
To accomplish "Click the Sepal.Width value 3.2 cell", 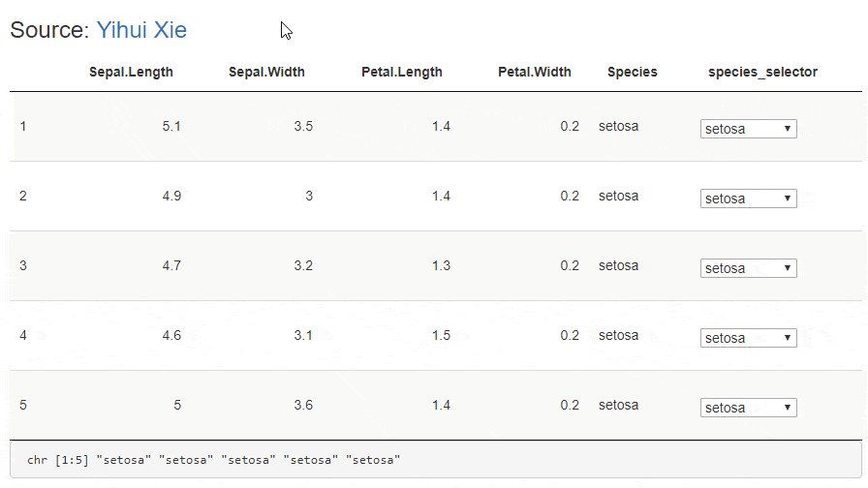I will click(303, 265).
